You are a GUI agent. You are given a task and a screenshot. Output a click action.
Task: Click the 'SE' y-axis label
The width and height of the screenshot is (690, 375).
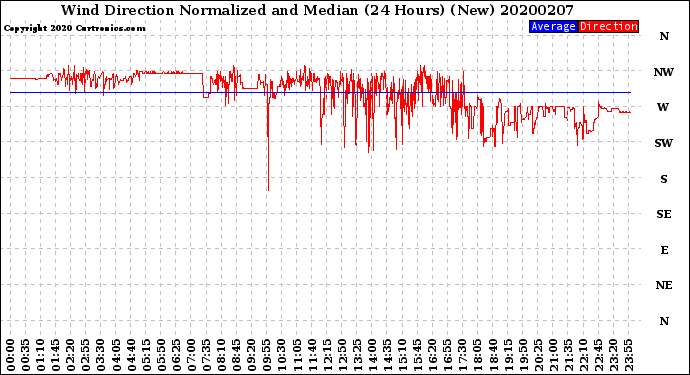(x=664, y=214)
